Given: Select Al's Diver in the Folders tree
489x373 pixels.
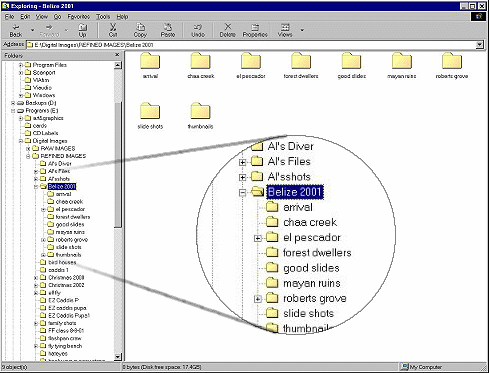Looking at the screenshot, I should point(60,164).
